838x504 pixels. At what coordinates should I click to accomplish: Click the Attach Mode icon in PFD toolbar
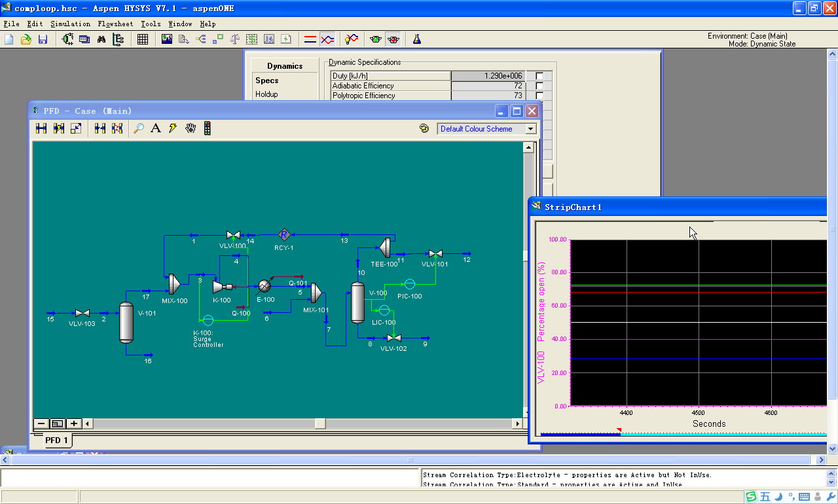pyautogui.click(x=41, y=128)
